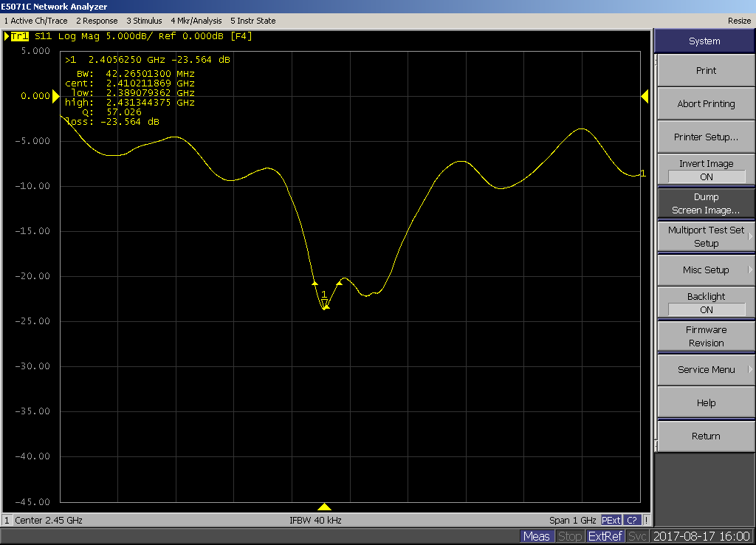Click the Return softkey
This screenshot has height=545, width=756.
click(x=706, y=436)
